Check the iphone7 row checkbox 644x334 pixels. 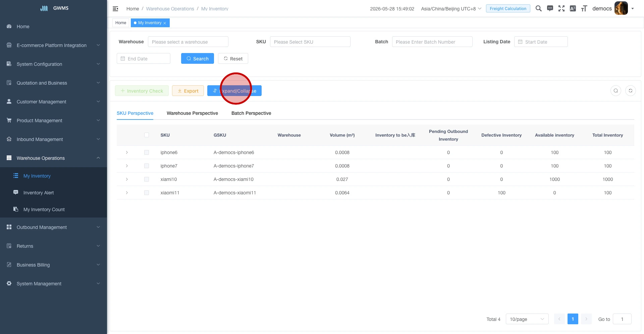[147, 166]
